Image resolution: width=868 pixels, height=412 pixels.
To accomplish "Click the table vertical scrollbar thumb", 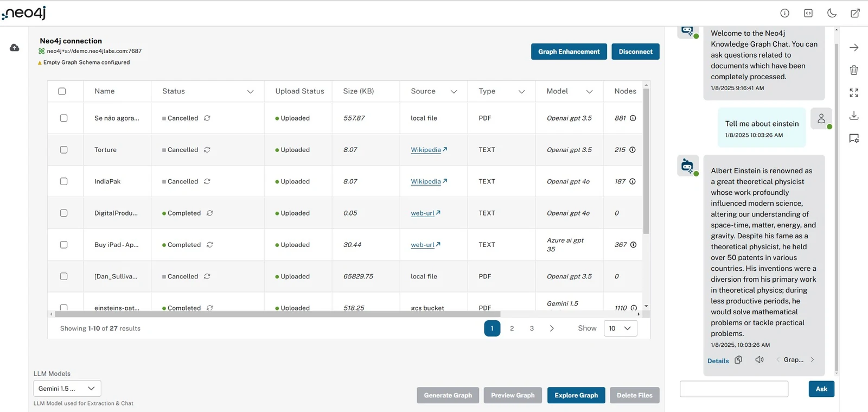I will pyautogui.click(x=646, y=160).
